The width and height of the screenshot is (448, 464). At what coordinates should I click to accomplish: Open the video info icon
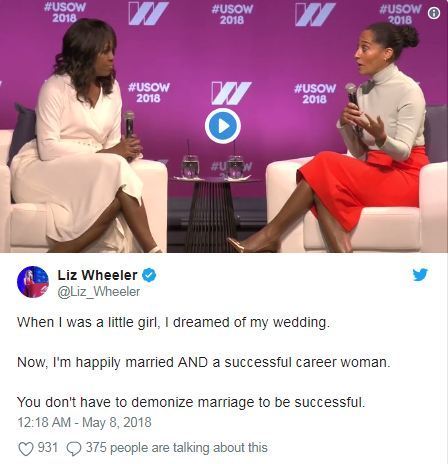[434, 13]
